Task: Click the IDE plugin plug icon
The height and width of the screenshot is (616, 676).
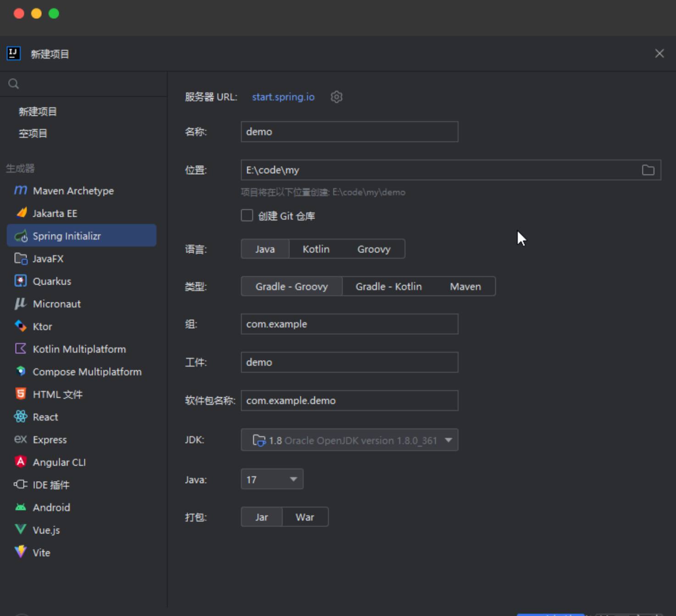Action: [21, 484]
